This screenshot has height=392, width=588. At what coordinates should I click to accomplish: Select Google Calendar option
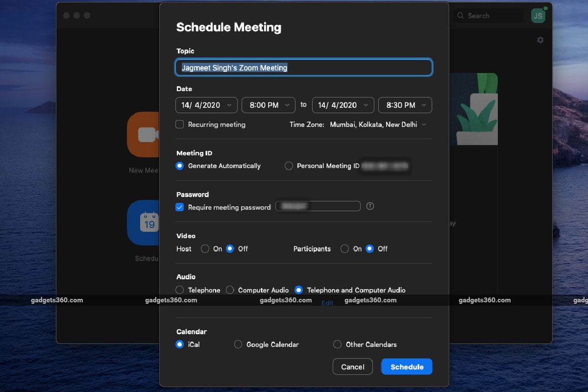click(x=238, y=344)
